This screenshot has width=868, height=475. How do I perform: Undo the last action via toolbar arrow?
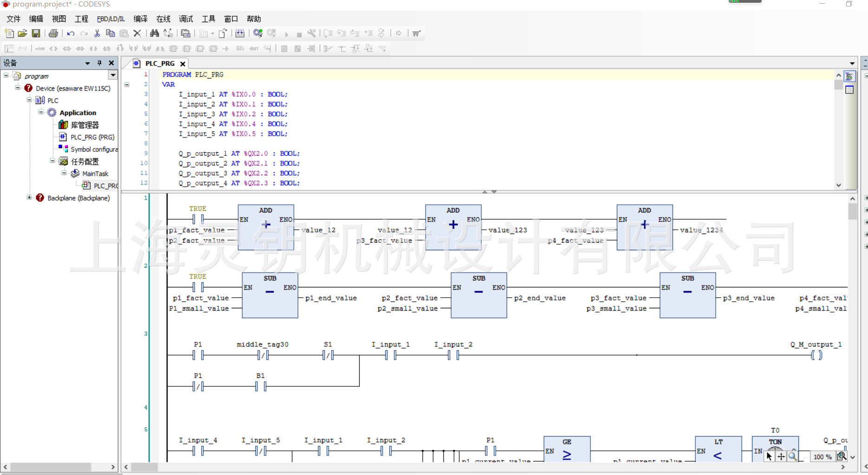pos(71,33)
